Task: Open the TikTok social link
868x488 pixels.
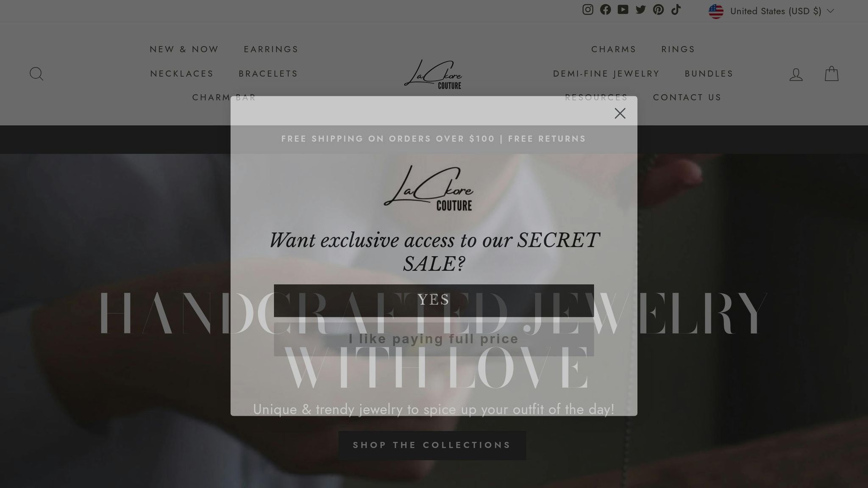Action: click(676, 10)
